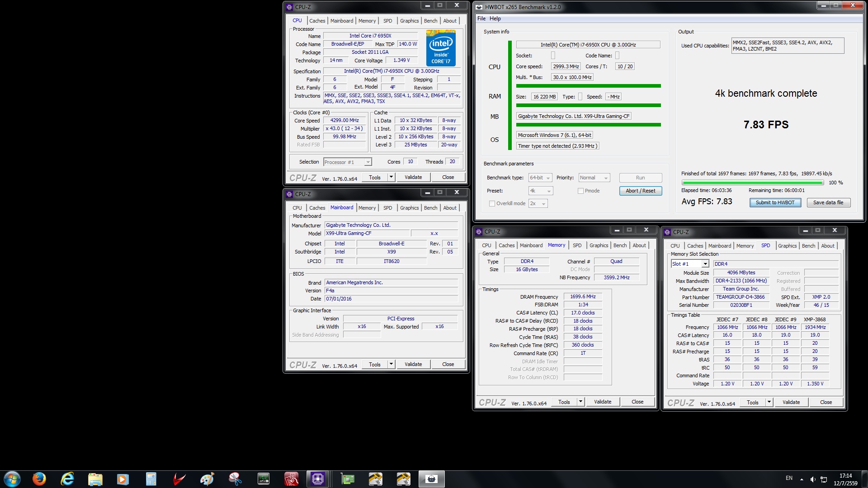Open the Processor #1 selection dropdown

[x=347, y=162]
